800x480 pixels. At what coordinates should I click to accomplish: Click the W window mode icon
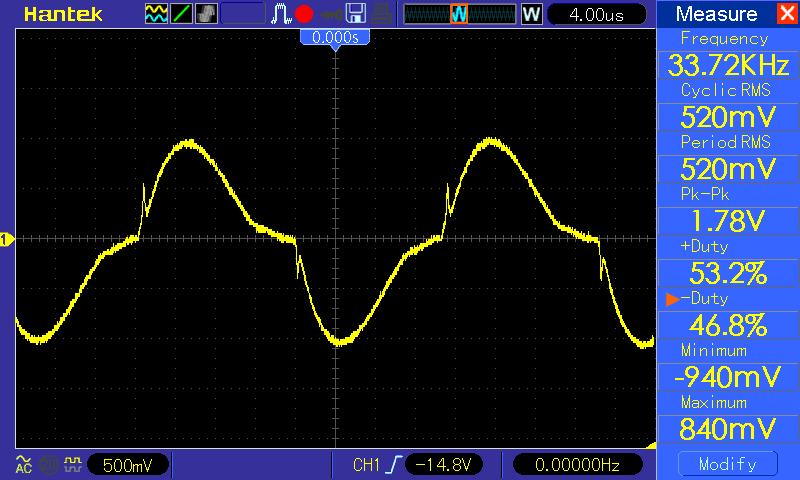pyautogui.click(x=531, y=14)
